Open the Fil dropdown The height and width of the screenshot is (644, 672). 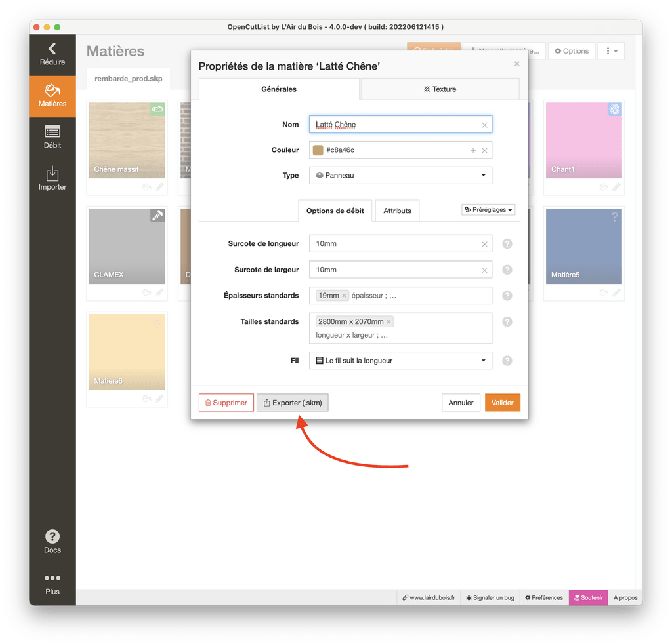[x=400, y=361]
